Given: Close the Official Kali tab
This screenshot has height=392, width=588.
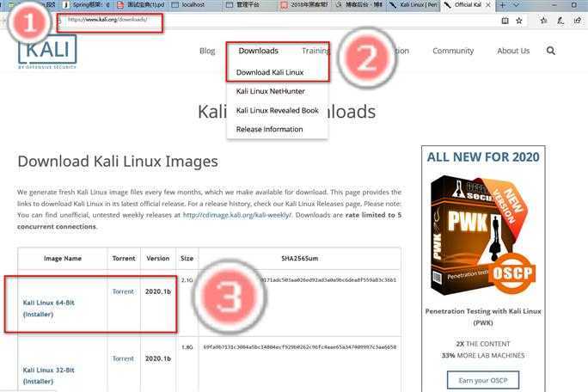Looking at the screenshot, I should [x=488, y=5].
